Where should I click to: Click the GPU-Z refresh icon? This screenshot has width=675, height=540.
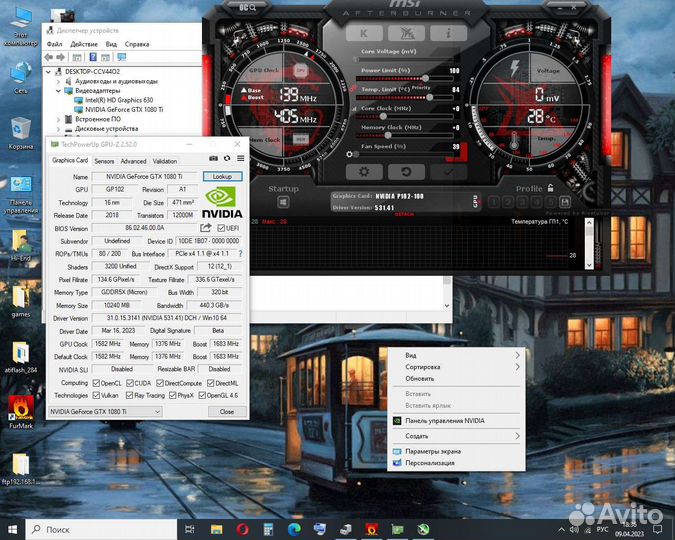pos(227,158)
